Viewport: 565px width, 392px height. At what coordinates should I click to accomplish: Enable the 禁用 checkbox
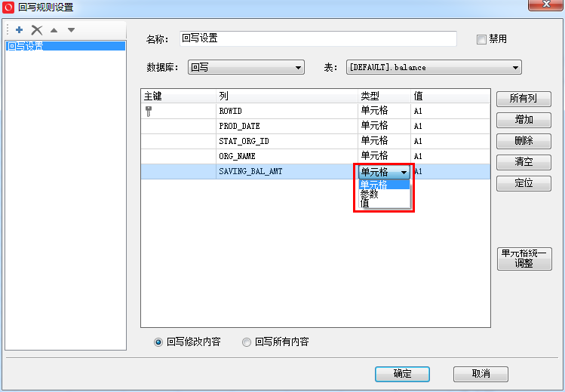tap(481, 39)
